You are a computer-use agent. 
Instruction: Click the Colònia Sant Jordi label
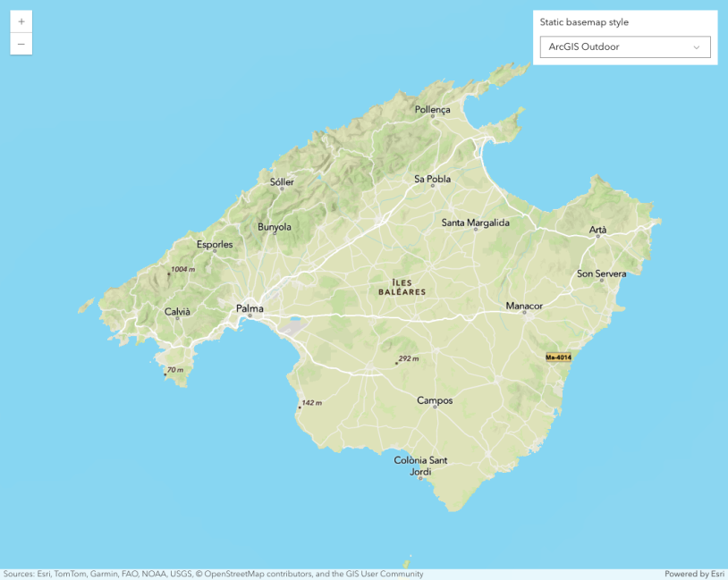tap(420, 465)
